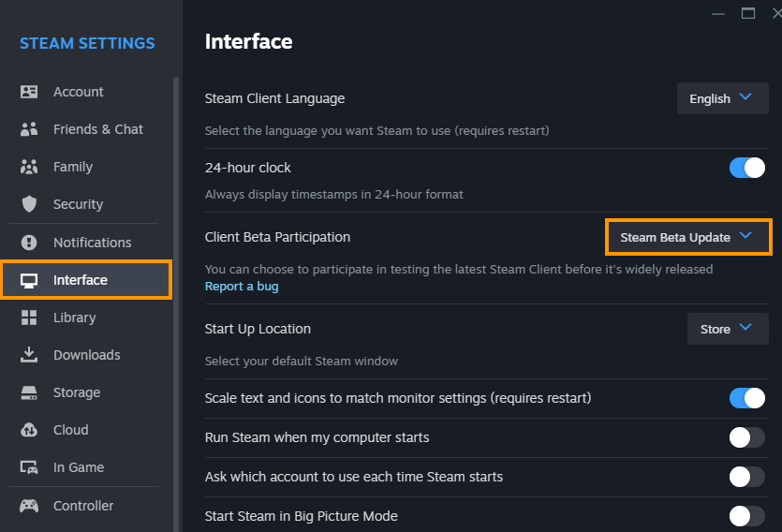The image size is (782, 532).
Task: Click the Report a bug link
Action: click(242, 287)
